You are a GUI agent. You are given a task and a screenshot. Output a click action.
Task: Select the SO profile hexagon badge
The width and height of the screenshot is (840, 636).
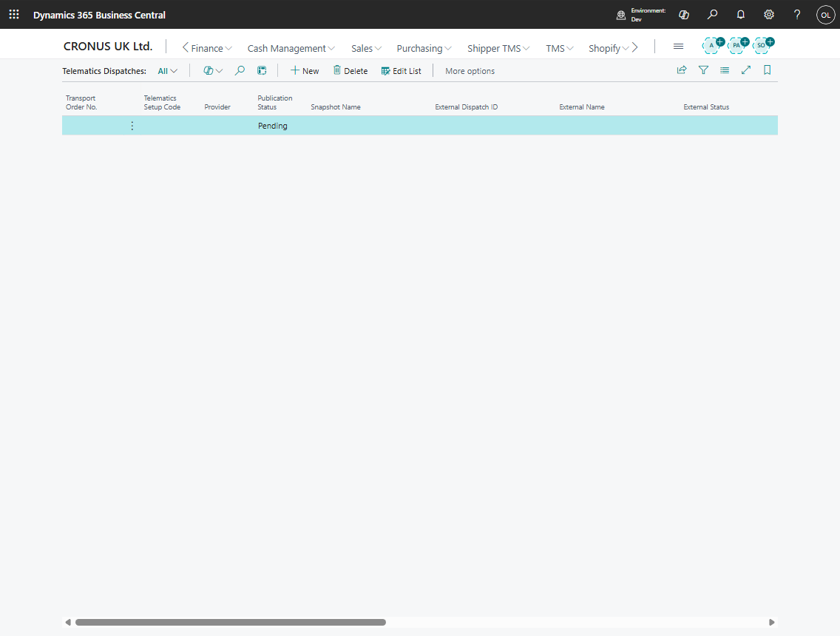point(763,46)
